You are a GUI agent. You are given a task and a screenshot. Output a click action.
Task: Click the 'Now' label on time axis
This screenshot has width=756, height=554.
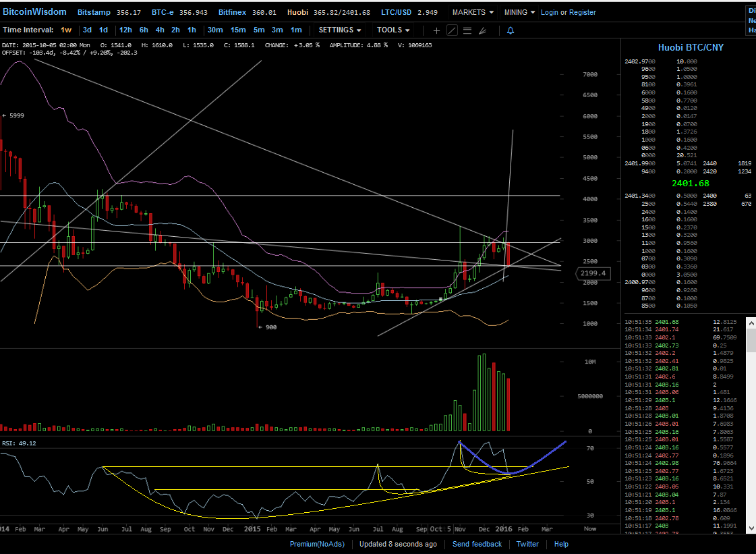coord(590,528)
